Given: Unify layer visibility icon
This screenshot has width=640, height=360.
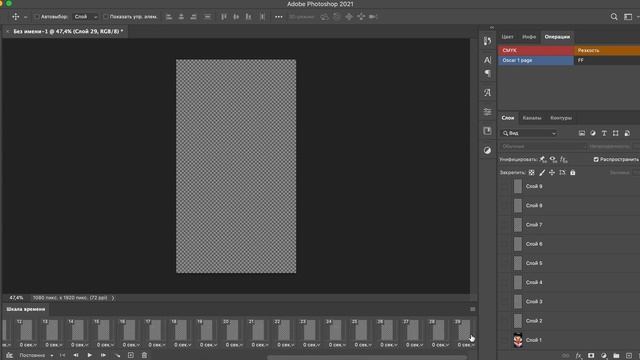Looking at the screenshot, I should click(553, 159).
